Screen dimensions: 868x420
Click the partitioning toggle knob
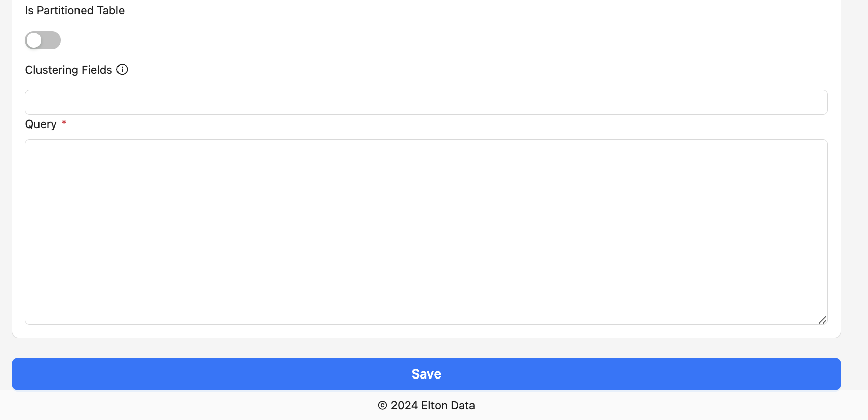[35, 40]
